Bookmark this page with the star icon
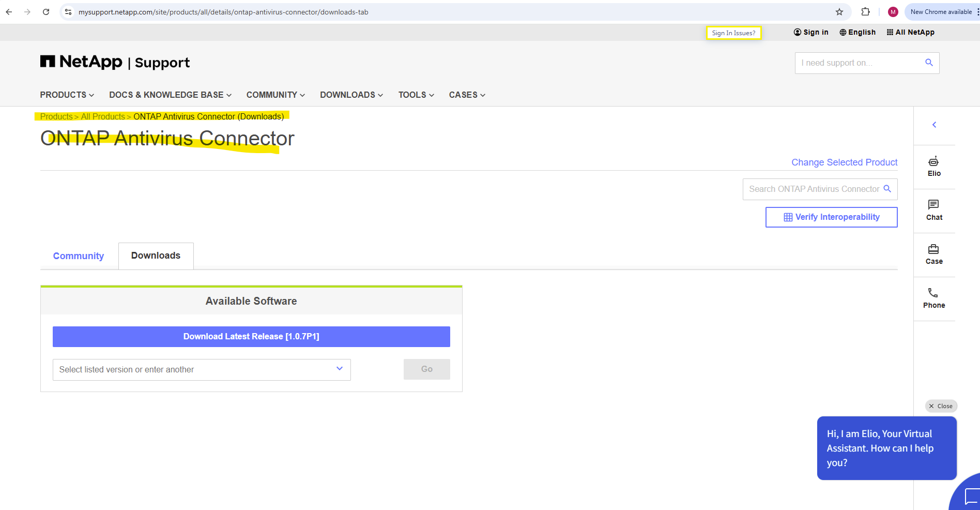This screenshot has height=510, width=980. [x=839, y=12]
